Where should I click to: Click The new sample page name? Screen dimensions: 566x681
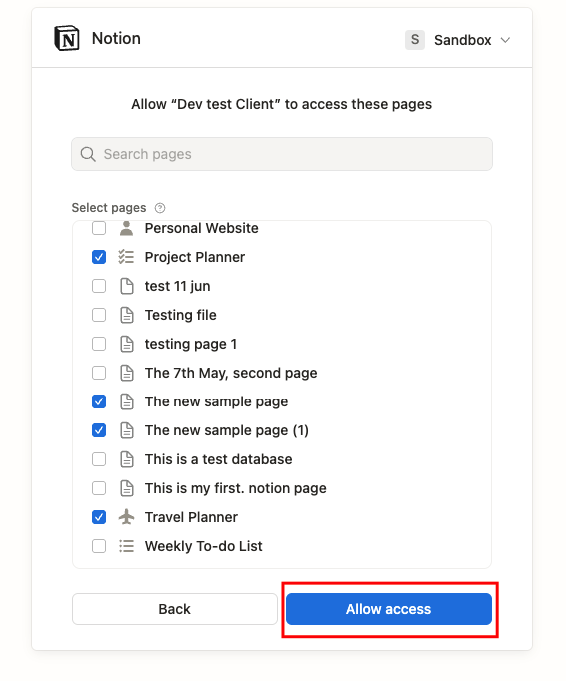point(216,402)
